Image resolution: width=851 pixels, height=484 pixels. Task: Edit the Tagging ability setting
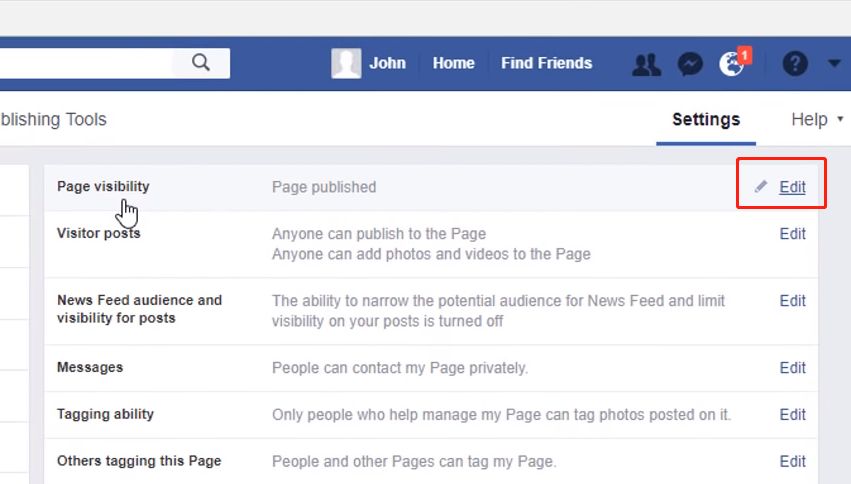pyautogui.click(x=792, y=415)
